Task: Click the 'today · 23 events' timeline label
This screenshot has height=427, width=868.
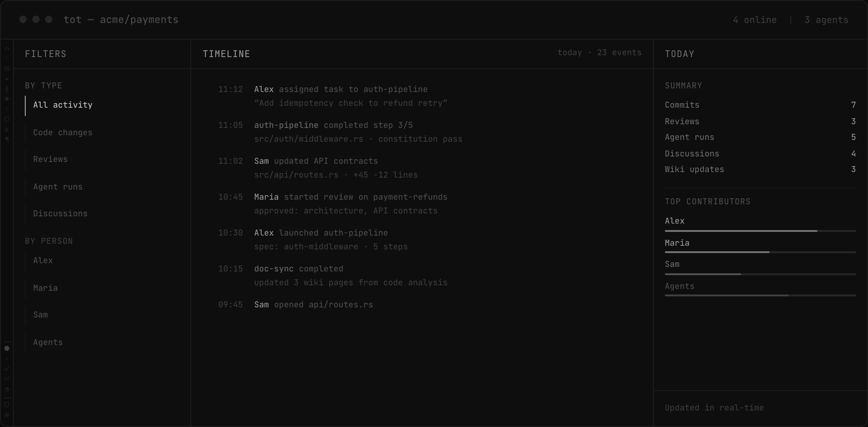Action: (600, 53)
